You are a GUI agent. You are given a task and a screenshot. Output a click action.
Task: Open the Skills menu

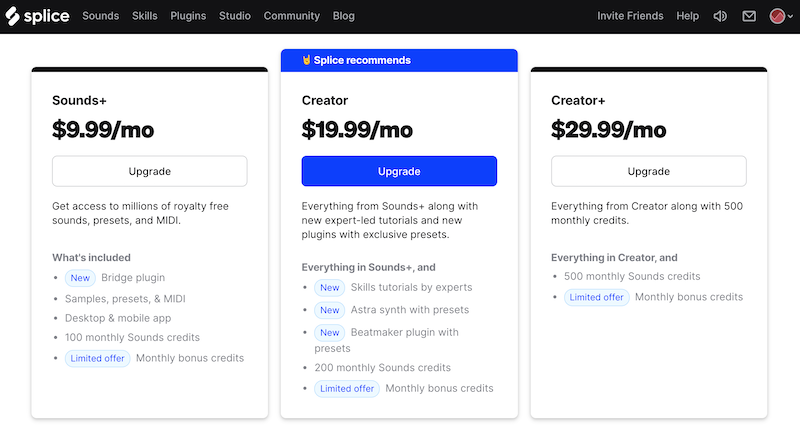(x=144, y=16)
